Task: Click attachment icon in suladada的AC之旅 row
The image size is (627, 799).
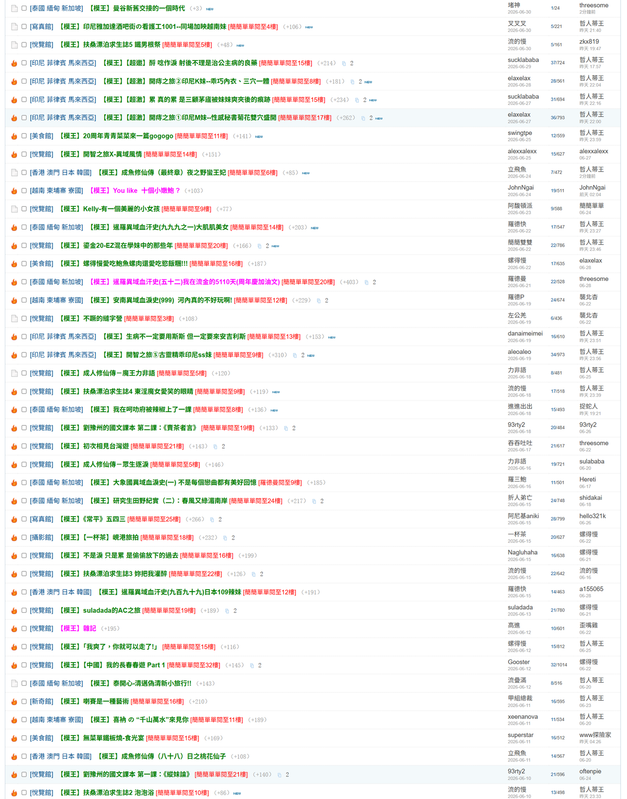Action: [227, 611]
